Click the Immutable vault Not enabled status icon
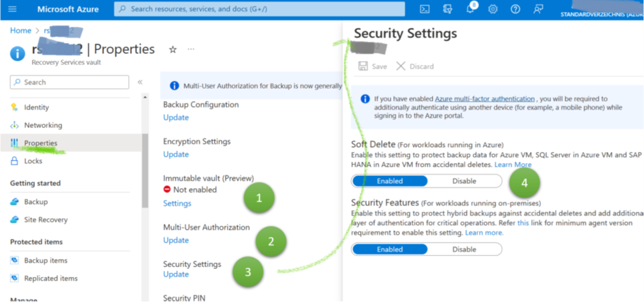 [x=167, y=189]
